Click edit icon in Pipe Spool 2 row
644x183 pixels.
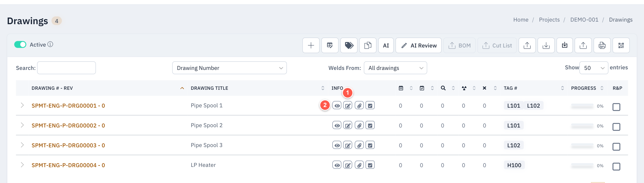point(348,125)
